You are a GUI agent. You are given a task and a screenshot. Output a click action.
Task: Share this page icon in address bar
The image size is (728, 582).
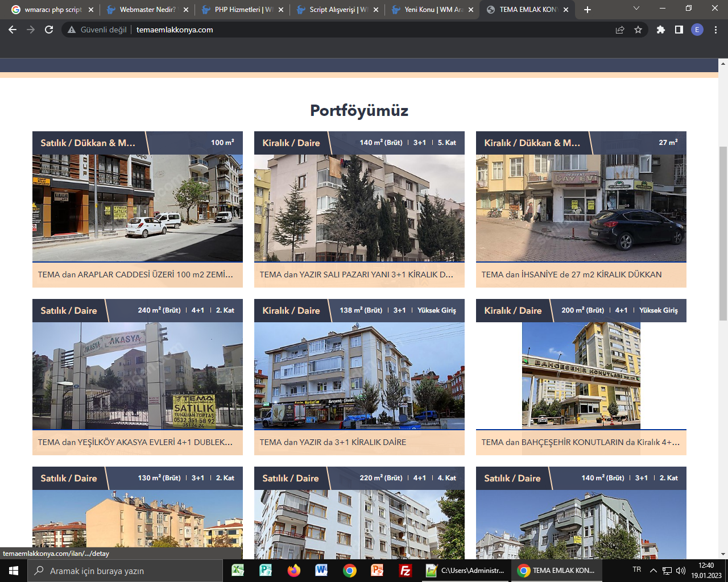coord(620,30)
